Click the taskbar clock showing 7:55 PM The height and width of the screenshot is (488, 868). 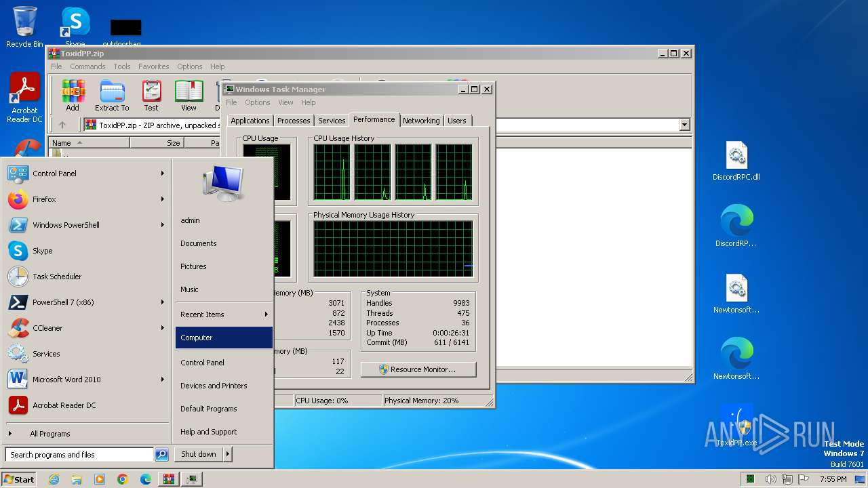pos(833,479)
